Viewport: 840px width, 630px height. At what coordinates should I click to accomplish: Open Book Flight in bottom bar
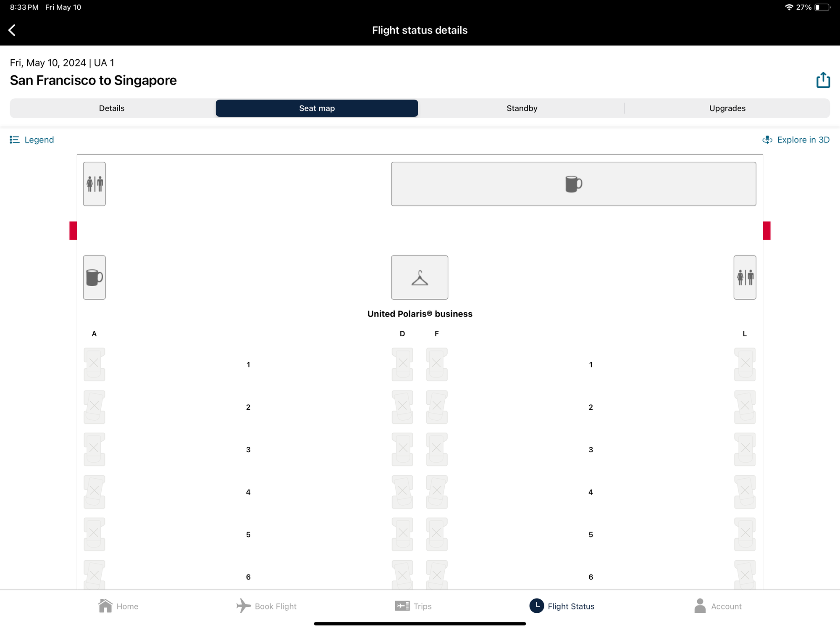tap(267, 606)
